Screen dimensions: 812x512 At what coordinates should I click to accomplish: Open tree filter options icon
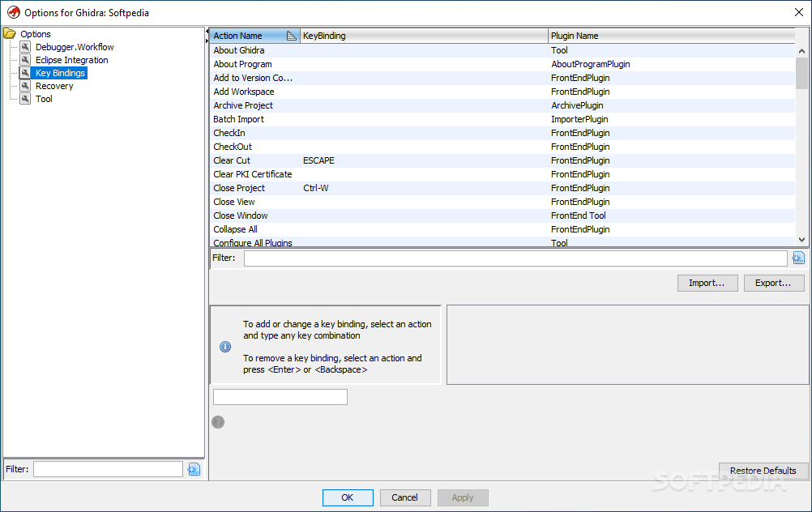click(194, 469)
